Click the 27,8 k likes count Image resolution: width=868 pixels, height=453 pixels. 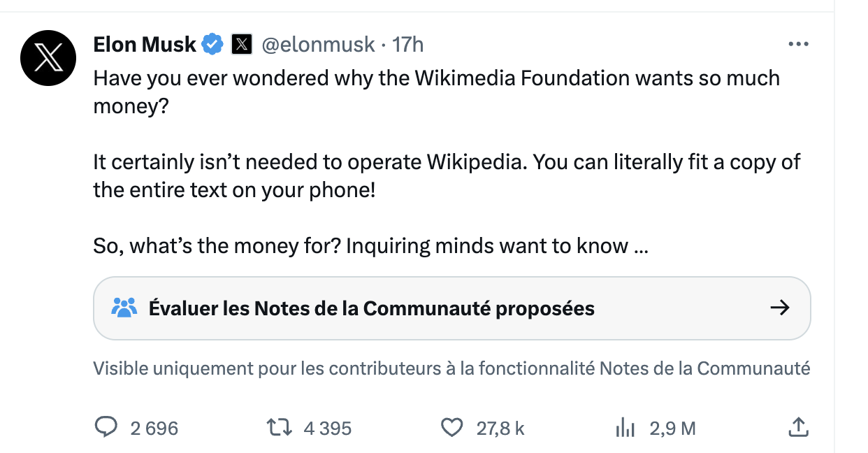coord(500,428)
